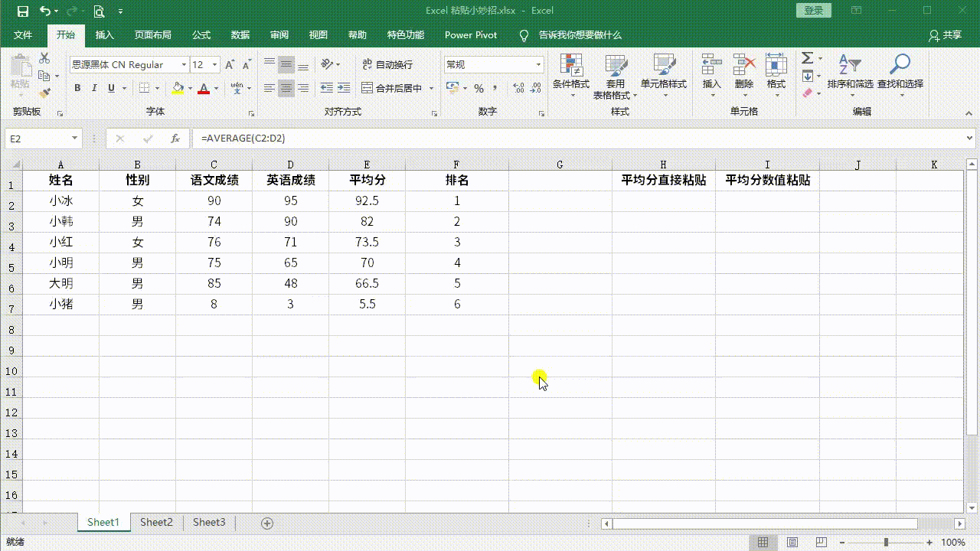Add a new sheet with the plus button

pos(267,523)
